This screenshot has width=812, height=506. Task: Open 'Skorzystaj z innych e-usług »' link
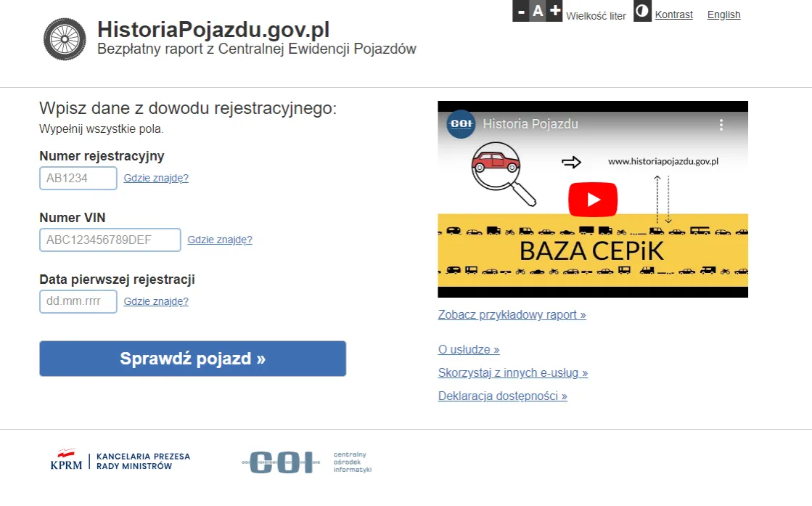point(513,373)
